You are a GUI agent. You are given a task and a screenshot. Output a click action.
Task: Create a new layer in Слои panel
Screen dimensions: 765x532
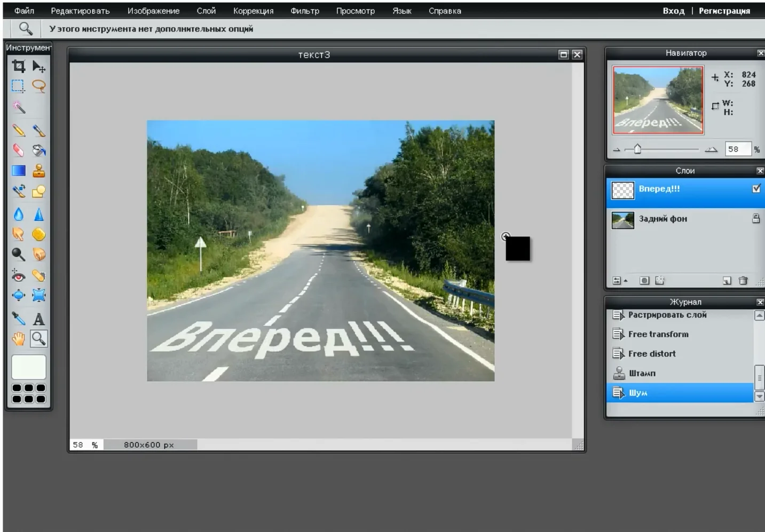(x=727, y=281)
